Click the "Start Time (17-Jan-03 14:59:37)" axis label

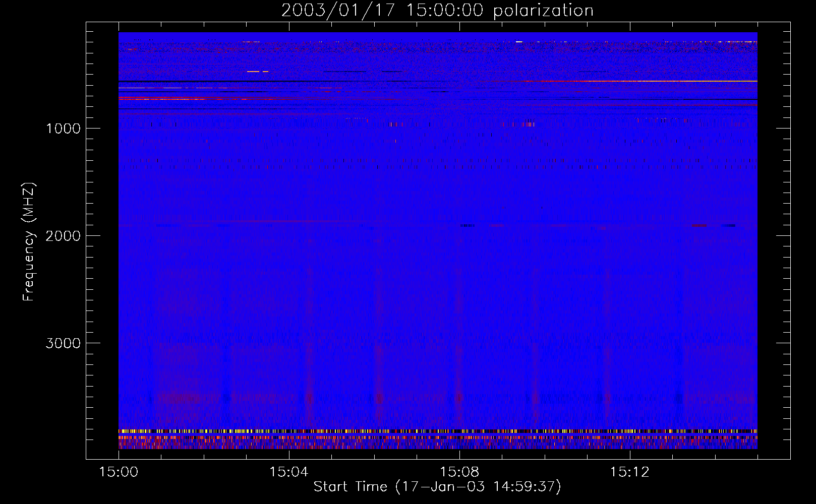click(x=437, y=487)
